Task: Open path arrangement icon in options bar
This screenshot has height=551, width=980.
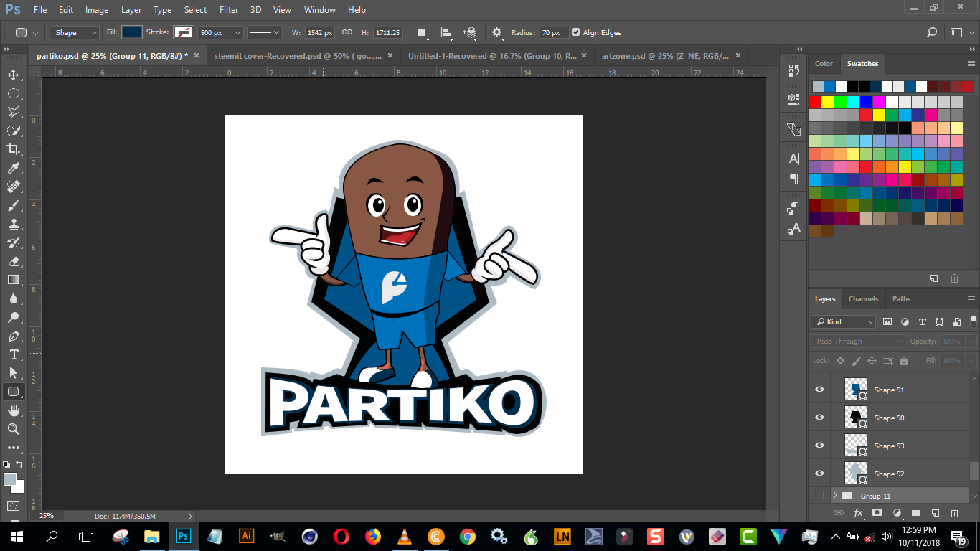Action: tap(470, 32)
